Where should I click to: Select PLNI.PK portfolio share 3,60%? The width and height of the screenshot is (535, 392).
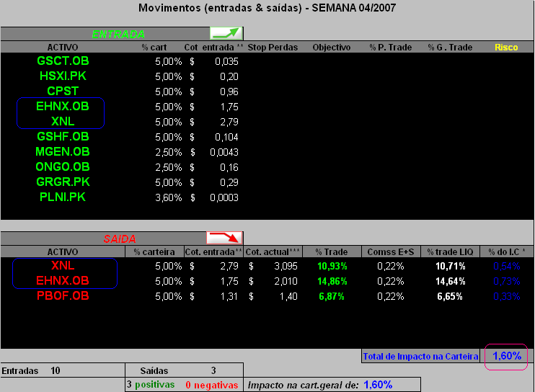[x=169, y=197]
